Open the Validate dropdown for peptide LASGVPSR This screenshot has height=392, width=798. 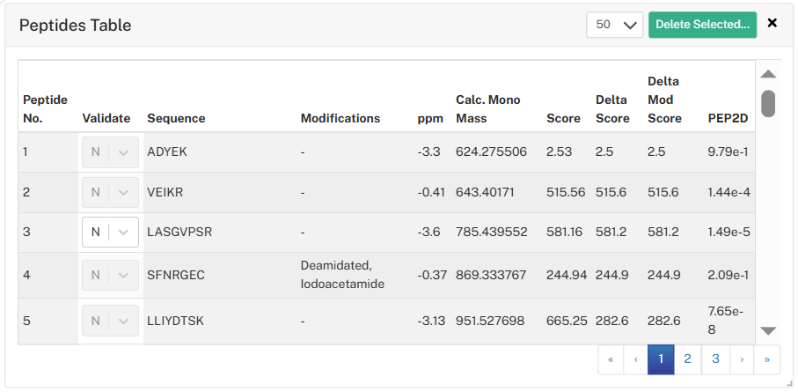coord(110,232)
